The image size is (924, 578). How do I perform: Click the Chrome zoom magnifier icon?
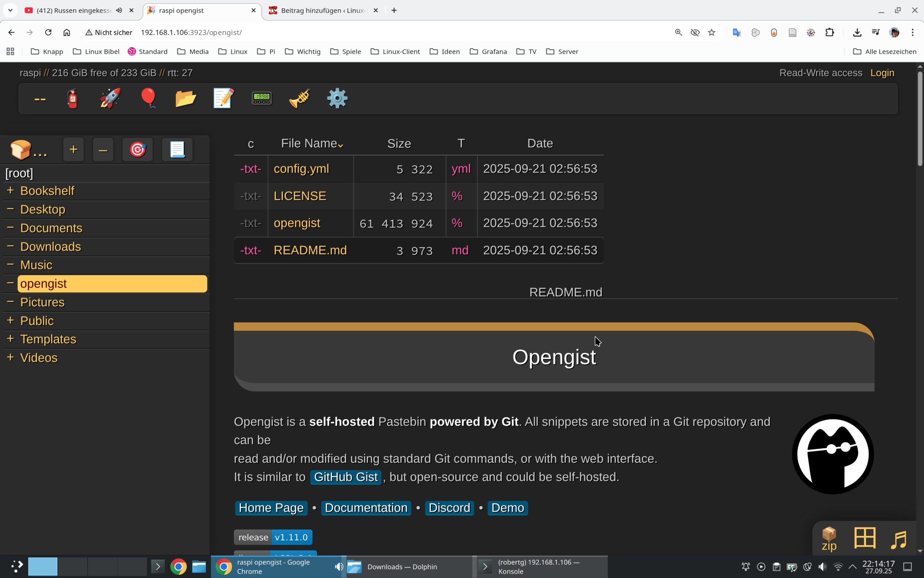[678, 33]
